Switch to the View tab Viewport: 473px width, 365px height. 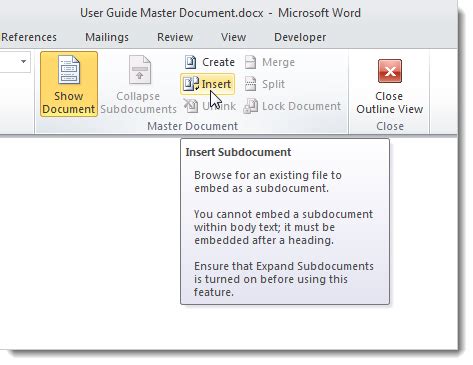[x=233, y=37]
